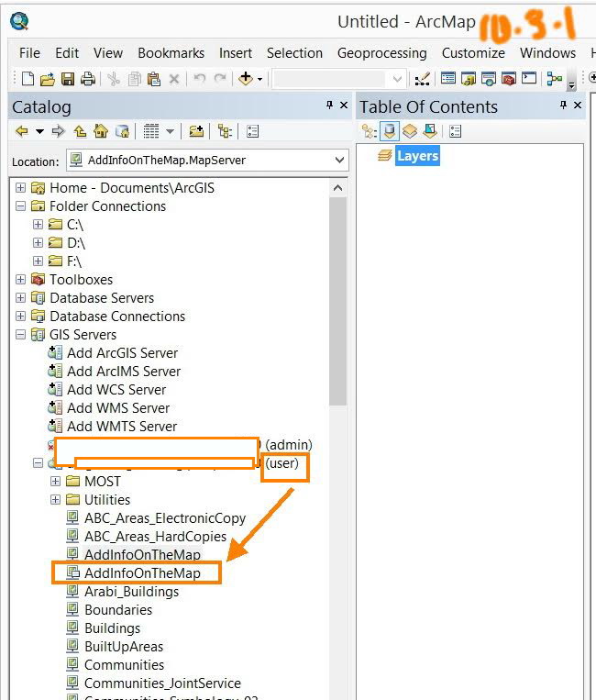Expand the Database Servers node

point(20,297)
